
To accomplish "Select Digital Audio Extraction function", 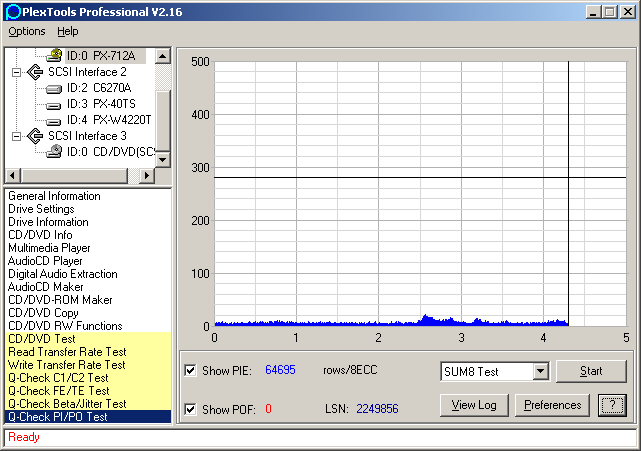I will pos(63,274).
